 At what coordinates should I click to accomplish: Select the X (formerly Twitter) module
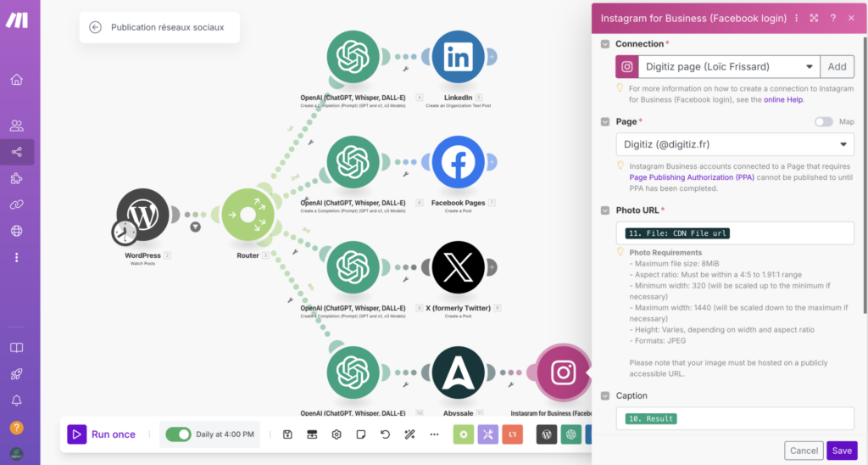pyautogui.click(x=459, y=267)
